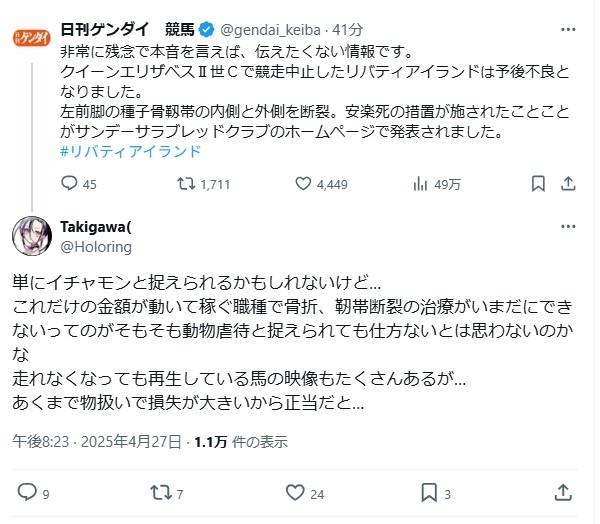The height and width of the screenshot is (524, 600).
Task: Open the 1.1万 件の表示 view count
Action: (240, 441)
